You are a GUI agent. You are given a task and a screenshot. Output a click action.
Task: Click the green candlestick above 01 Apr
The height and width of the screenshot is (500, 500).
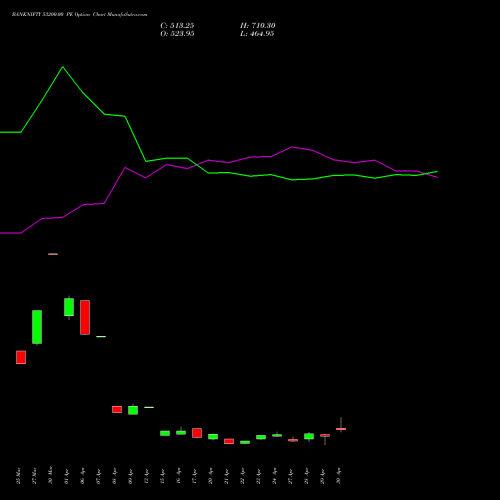click(69, 307)
